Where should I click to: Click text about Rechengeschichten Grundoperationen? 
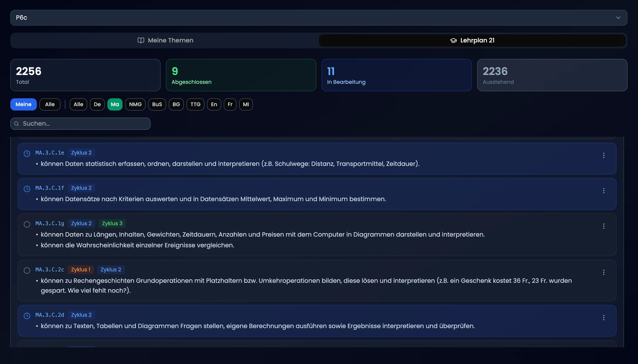[x=306, y=286]
